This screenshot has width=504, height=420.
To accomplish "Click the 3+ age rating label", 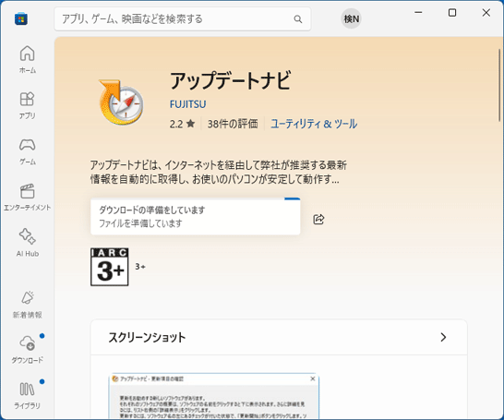I will point(140,267).
